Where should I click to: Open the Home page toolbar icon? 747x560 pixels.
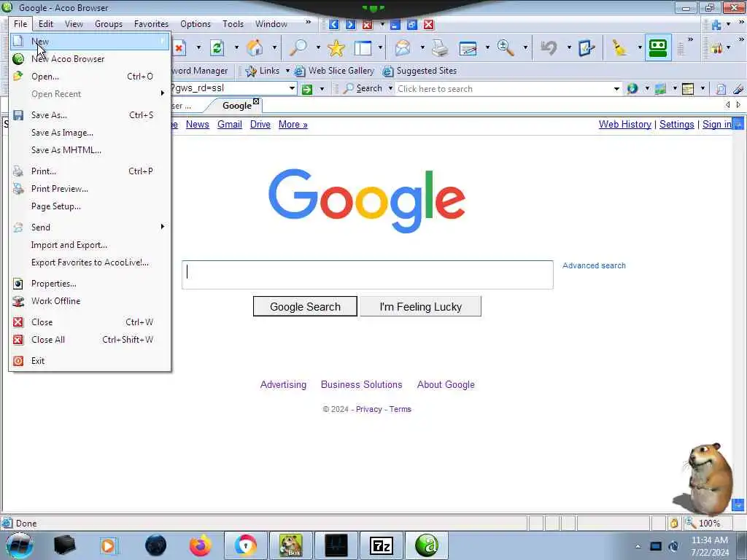(255, 47)
